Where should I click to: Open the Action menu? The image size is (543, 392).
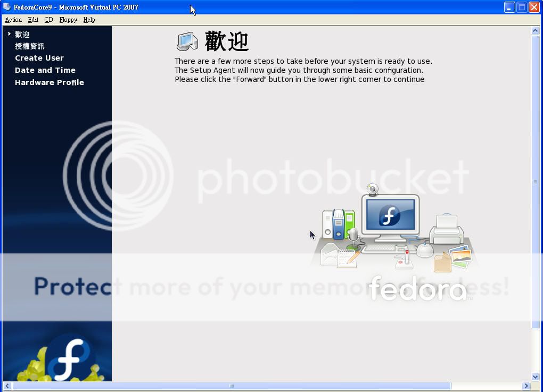13,20
